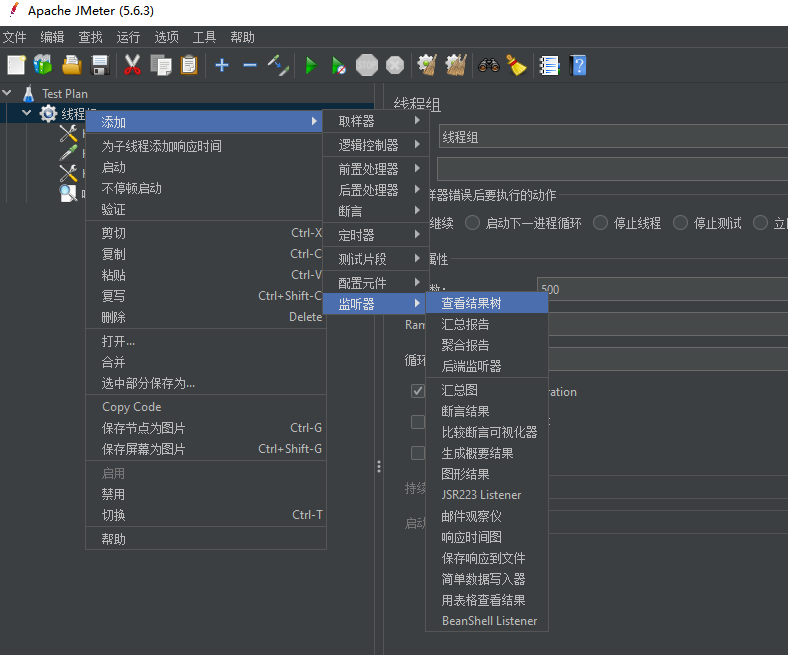Viewport: 788px width, 655px height.
Task: Choose 查看结果树 from the listener submenu
Action: coord(485,303)
